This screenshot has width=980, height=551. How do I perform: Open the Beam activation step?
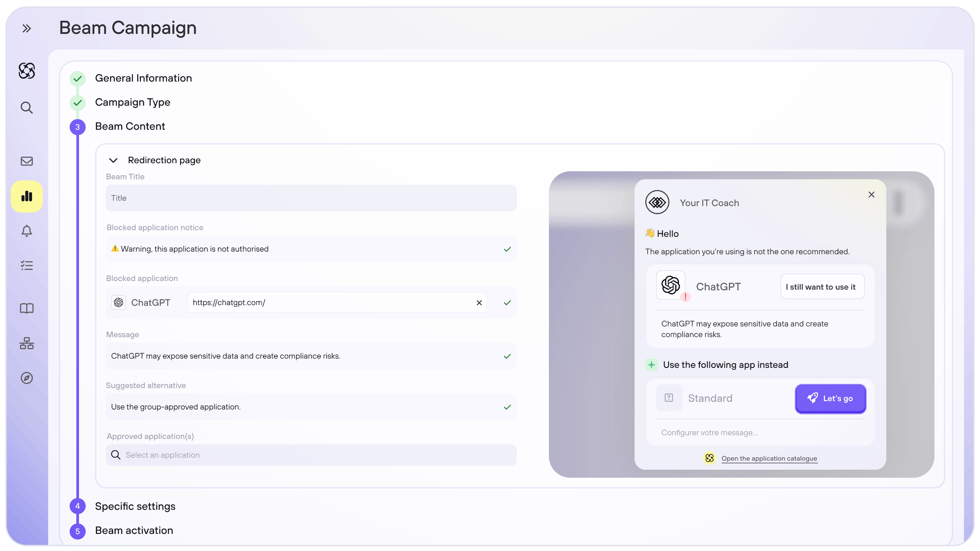point(134,531)
